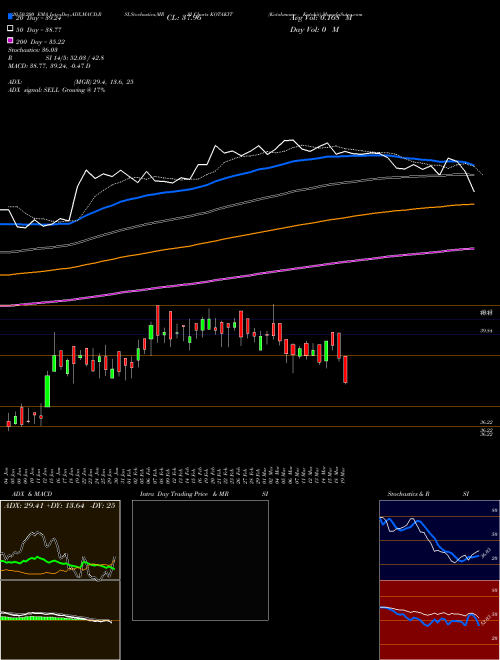The height and width of the screenshot is (660, 500).
Task: Click the 'MACD: 38.77, 39.24, -0.47 D' line
Action: point(49,66)
